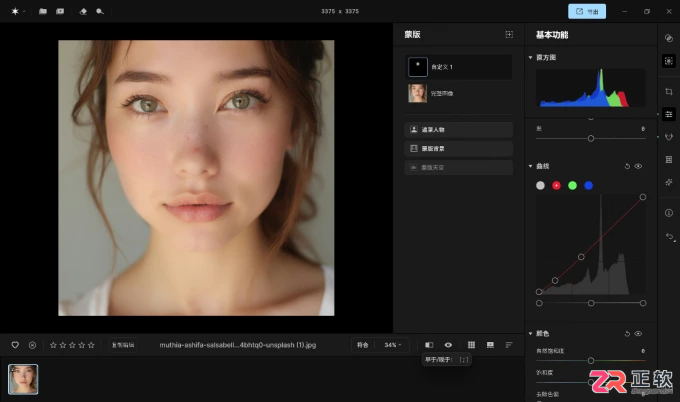Select the full image mask entry

pos(458,93)
